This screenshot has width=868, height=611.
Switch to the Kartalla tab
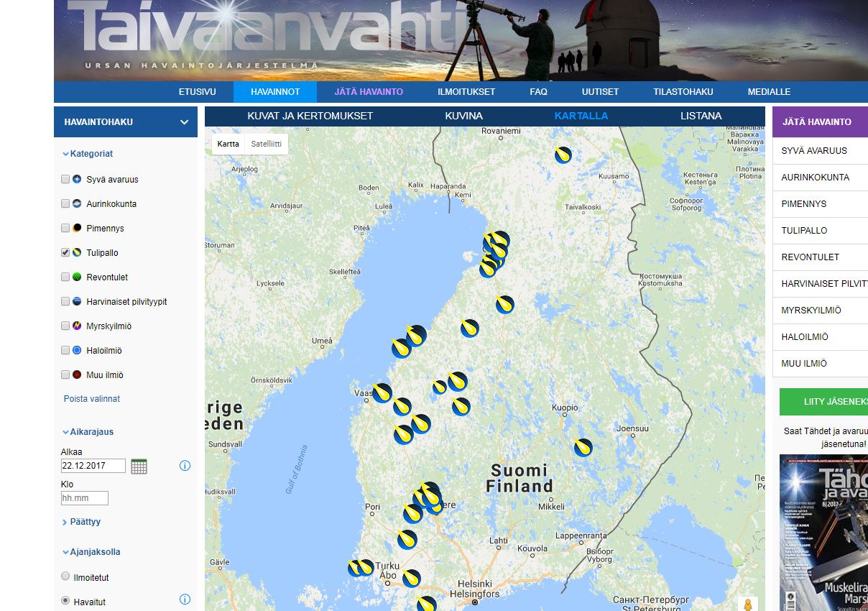click(x=581, y=116)
